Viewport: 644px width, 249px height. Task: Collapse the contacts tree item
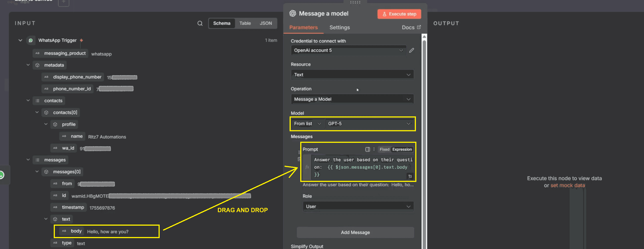pyautogui.click(x=28, y=100)
